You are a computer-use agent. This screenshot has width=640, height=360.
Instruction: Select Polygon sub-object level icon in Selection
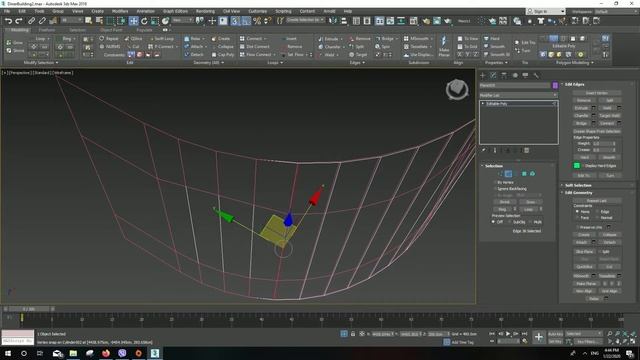[524, 174]
